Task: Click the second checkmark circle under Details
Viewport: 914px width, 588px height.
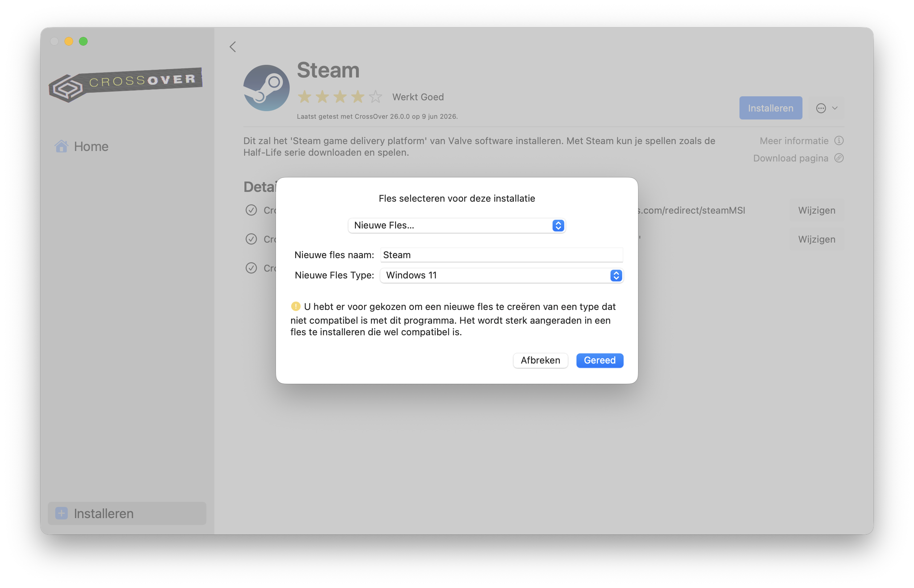Action: click(251, 239)
